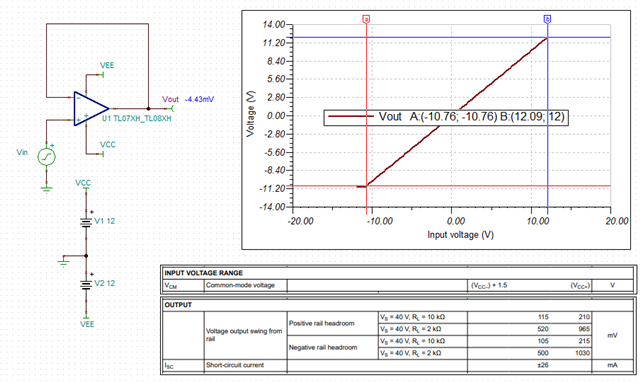
Task: Click the Vin voltage source symbol
Action: tap(47, 157)
